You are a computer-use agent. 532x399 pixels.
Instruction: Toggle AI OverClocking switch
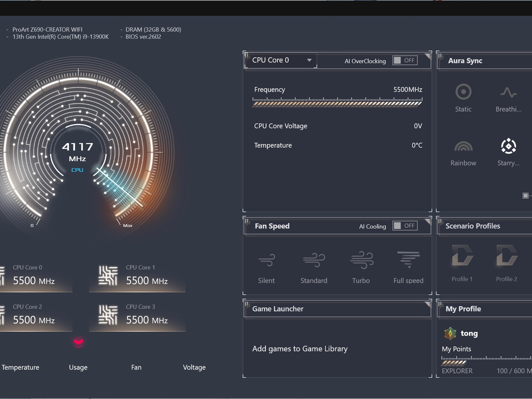(405, 61)
